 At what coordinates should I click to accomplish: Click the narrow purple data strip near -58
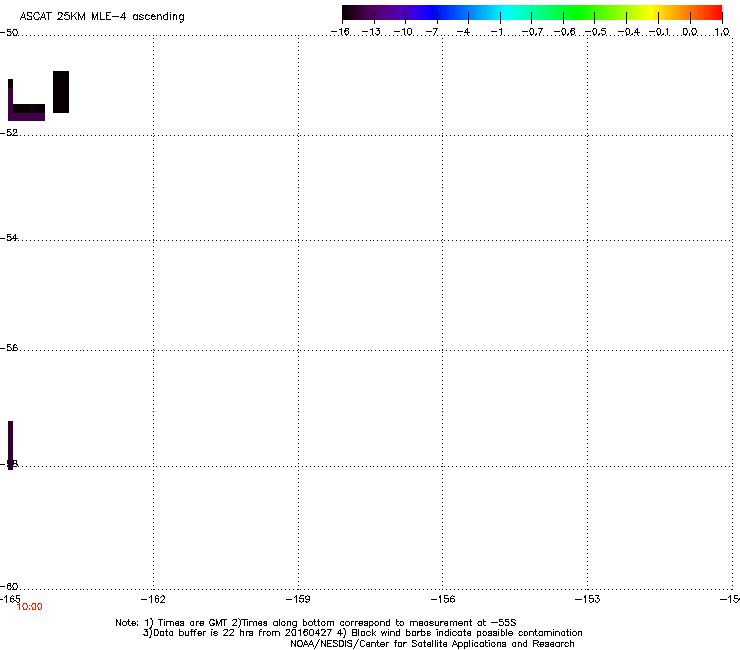click(x=10, y=445)
